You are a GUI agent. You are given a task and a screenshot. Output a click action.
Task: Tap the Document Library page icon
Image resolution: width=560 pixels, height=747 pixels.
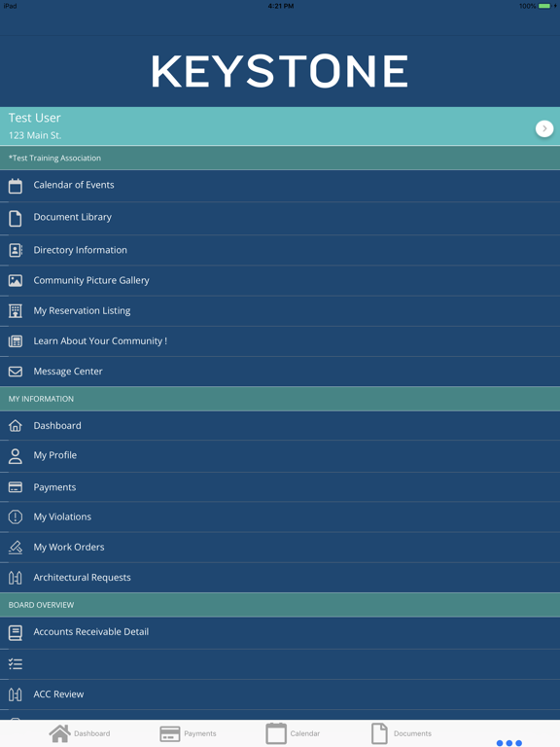point(16,218)
